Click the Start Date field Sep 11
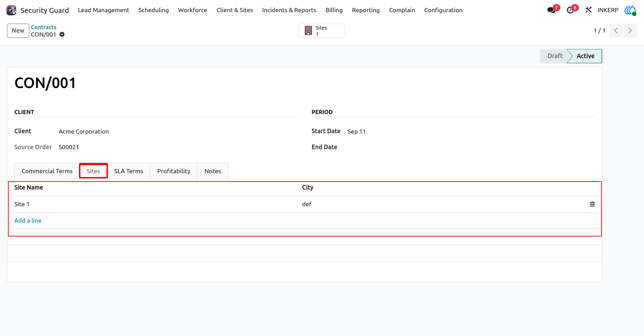The height and width of the screenshot is (336, 644). click(357, 131)
